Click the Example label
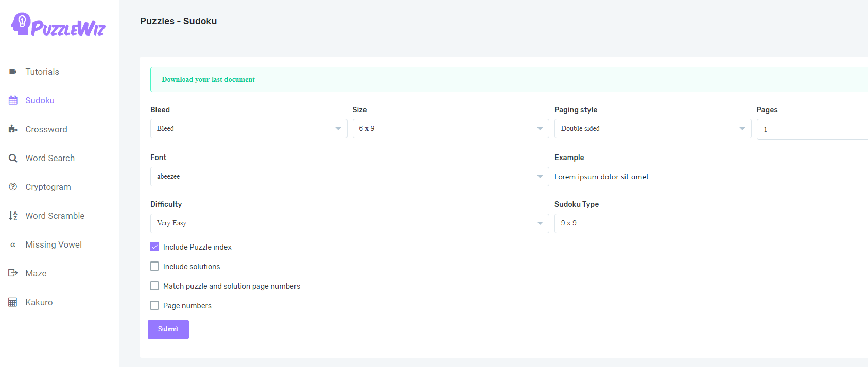 tap(569, 158)
